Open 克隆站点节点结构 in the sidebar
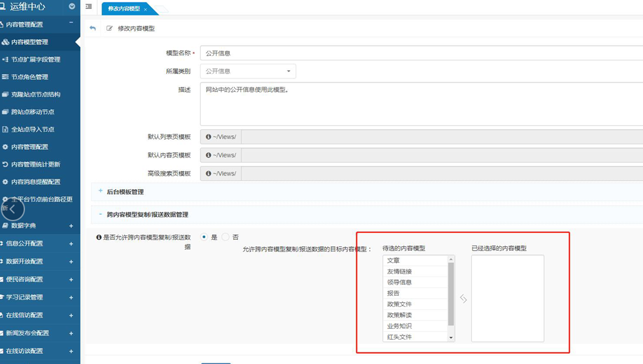Screen dimensions: 643x364 pyautogui.click(x=35, y=95)
